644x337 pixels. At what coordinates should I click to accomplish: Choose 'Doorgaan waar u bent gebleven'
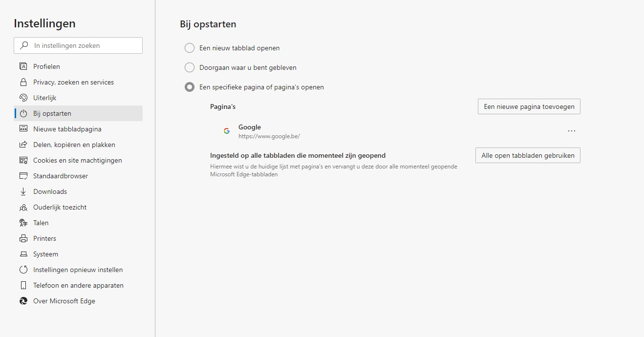(x=190, y=67)
